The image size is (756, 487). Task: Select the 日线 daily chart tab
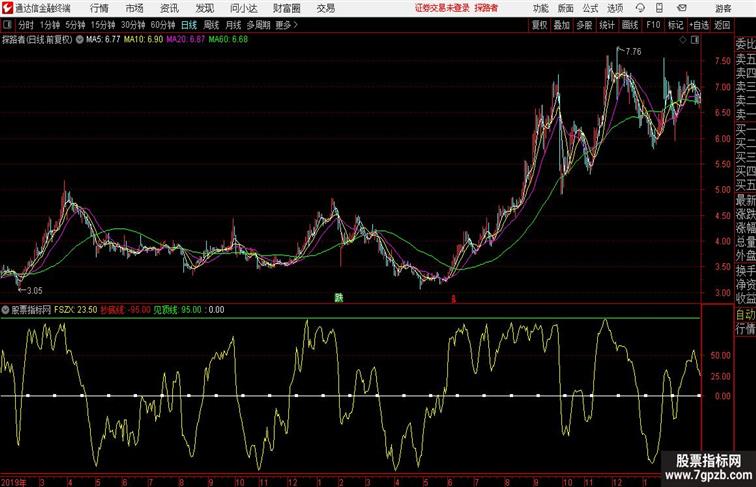[x=189, y=25]
